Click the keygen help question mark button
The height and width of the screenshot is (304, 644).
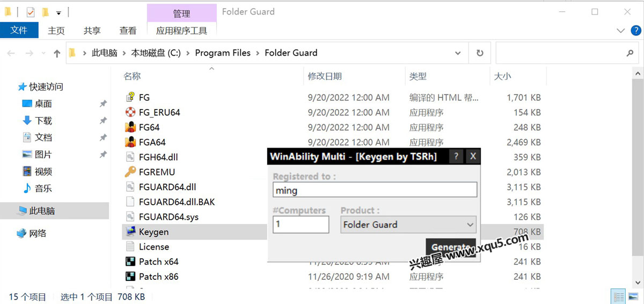456,156
